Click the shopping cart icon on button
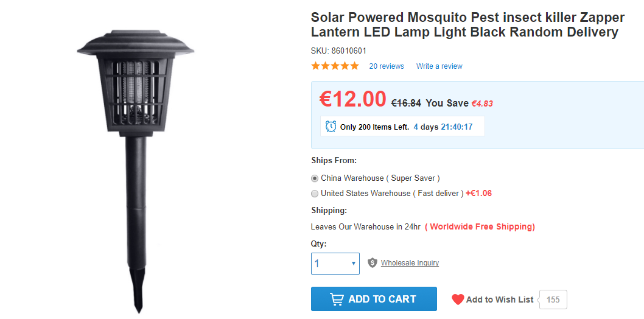 coord(337,299)
